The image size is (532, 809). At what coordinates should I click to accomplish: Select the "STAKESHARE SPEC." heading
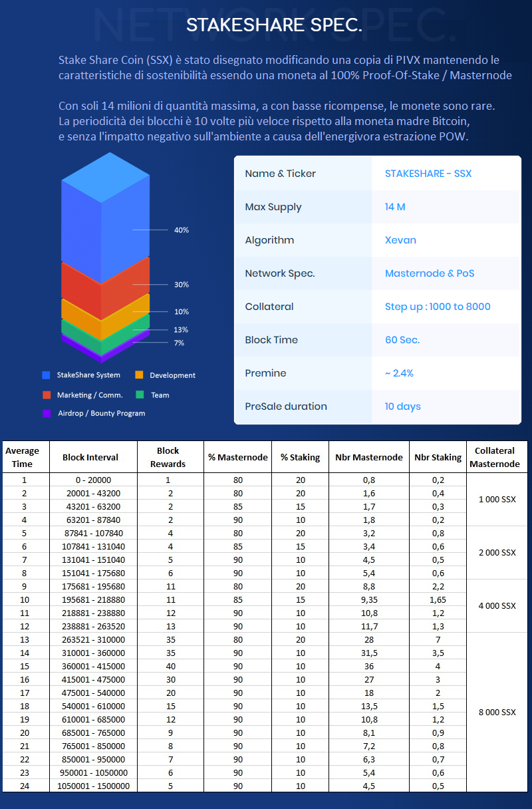click(x=274, y=25)
